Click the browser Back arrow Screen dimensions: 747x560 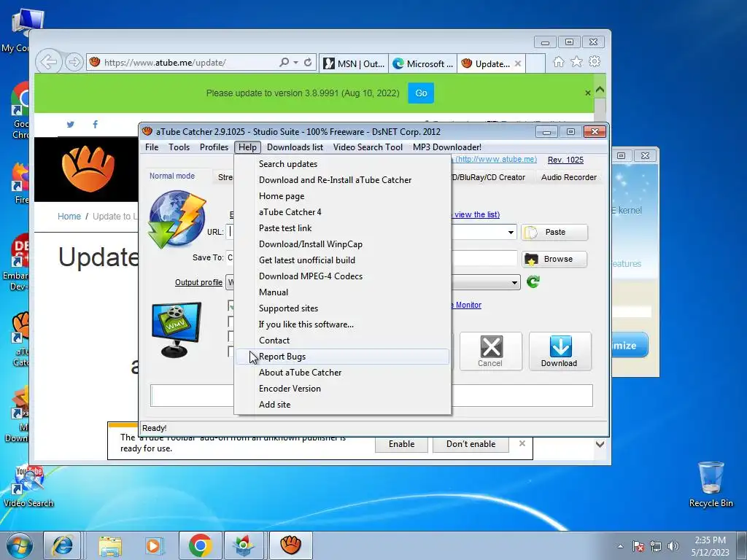tap(49, 62)
